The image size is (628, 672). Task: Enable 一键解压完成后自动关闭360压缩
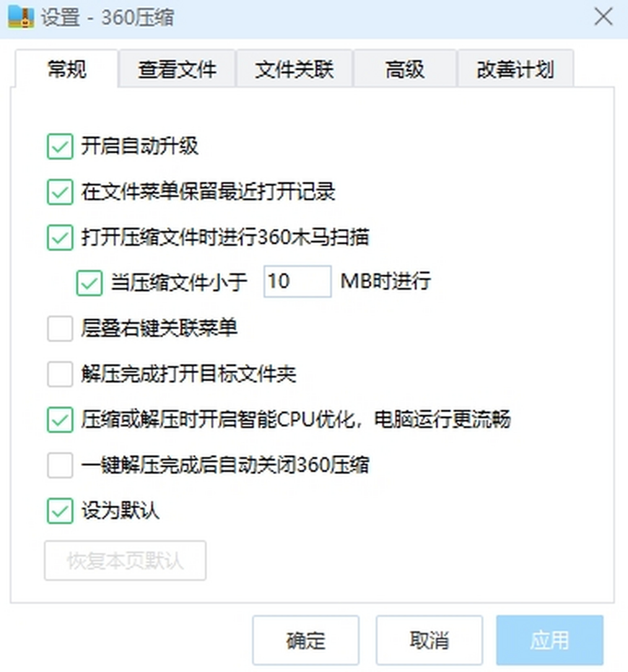click(x=60, y=465)
